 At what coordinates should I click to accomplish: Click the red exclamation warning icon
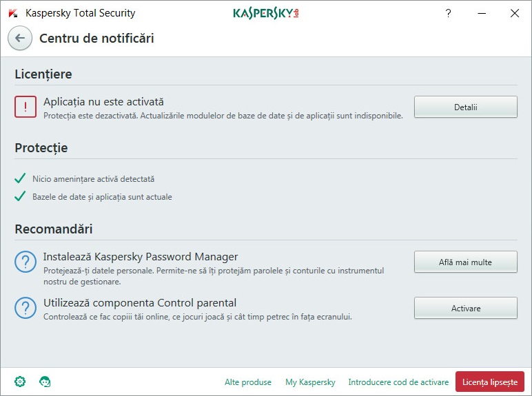pyautogui.click(x=25, y=107)
